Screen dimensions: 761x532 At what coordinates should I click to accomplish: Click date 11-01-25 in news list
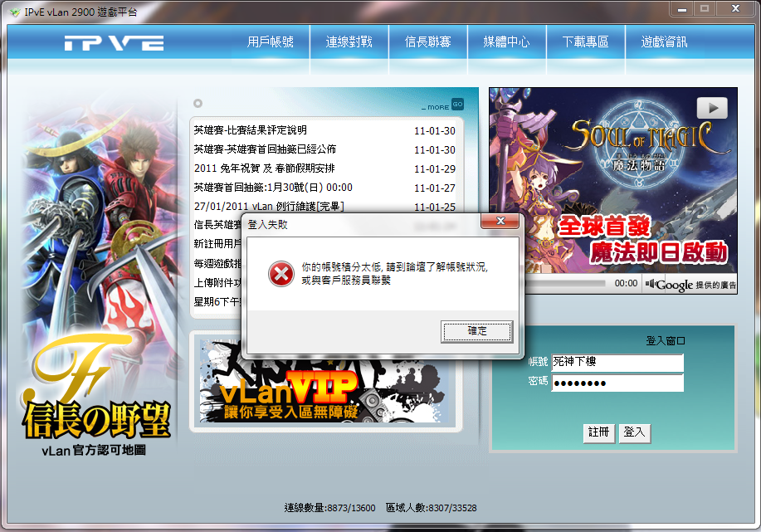click(434, 207)
